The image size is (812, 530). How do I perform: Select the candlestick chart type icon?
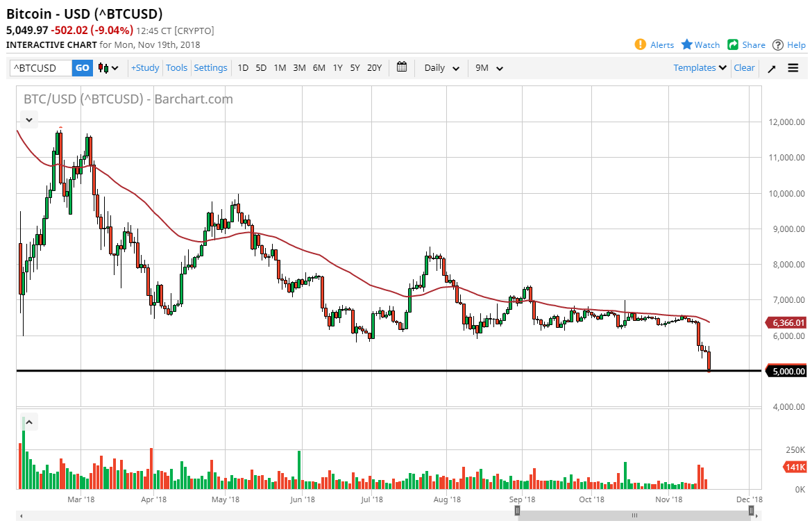102,67
